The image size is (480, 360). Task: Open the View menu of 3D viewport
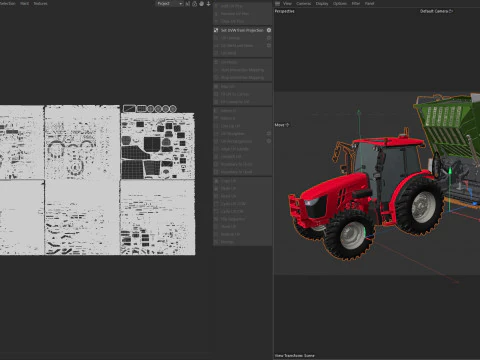click(287, 4)
